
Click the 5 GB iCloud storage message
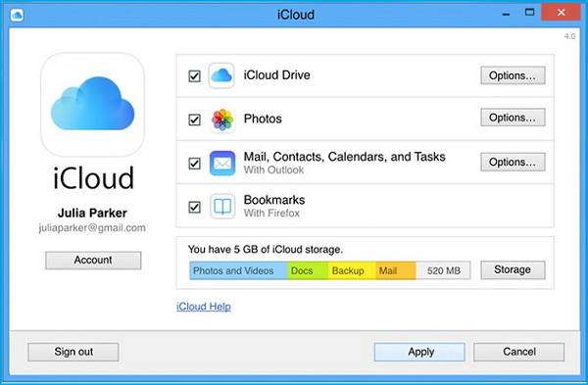point(266,249)
